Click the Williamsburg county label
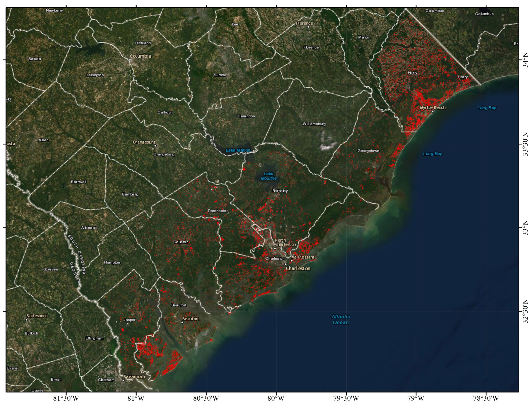Screen dimensions: 532x404 pyautogui.click(x=314, y=124)
